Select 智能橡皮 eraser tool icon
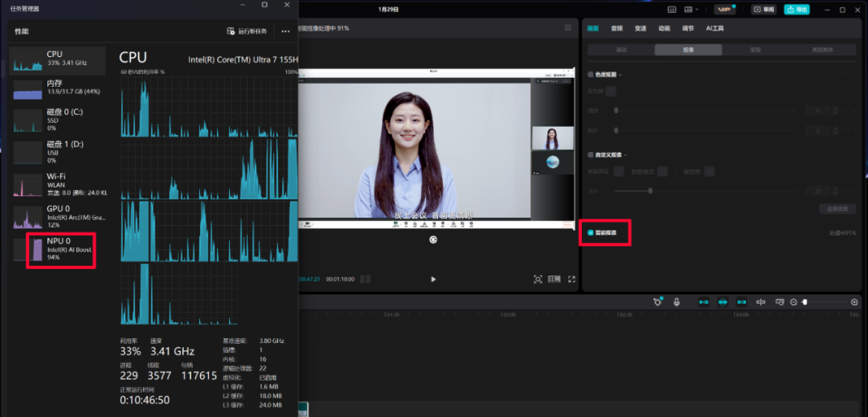 click(x=662, y=172)
